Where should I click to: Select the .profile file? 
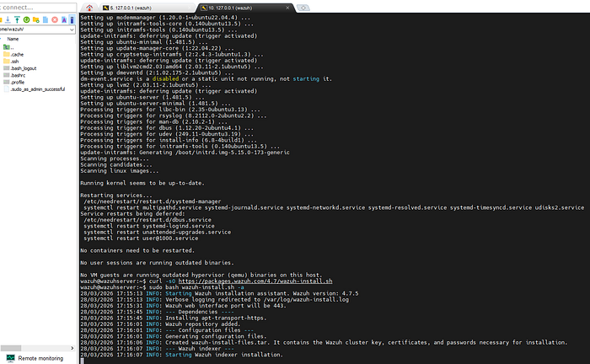[x=14, y=82]
